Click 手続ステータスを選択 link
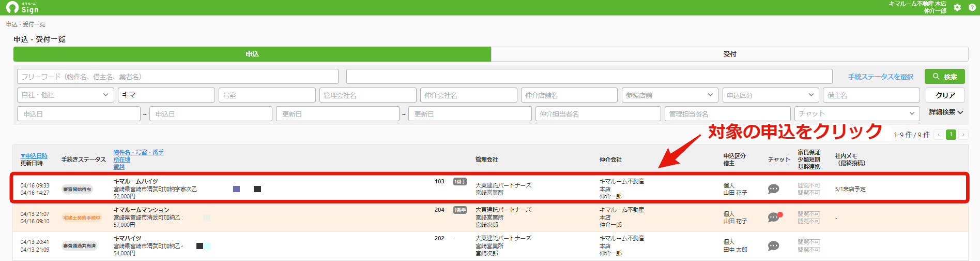Viewport: 980px width, 261px height. 880,77
